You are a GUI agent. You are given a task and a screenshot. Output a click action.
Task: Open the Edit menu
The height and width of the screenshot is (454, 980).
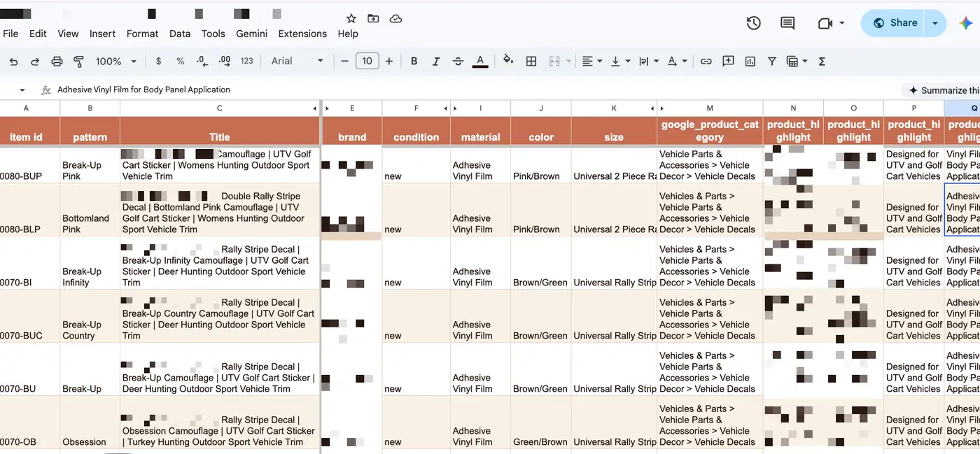(x=38, y=34)
